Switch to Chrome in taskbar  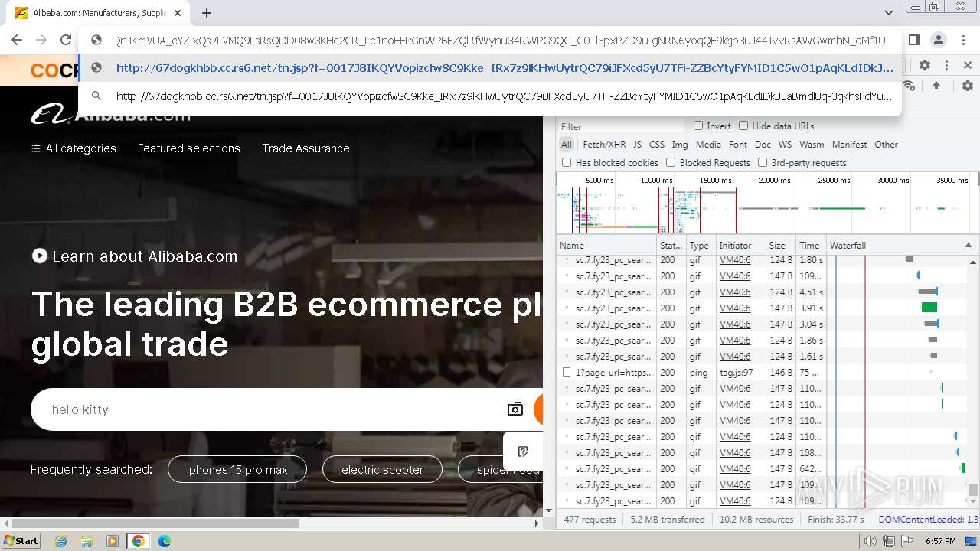coord(139,541)
